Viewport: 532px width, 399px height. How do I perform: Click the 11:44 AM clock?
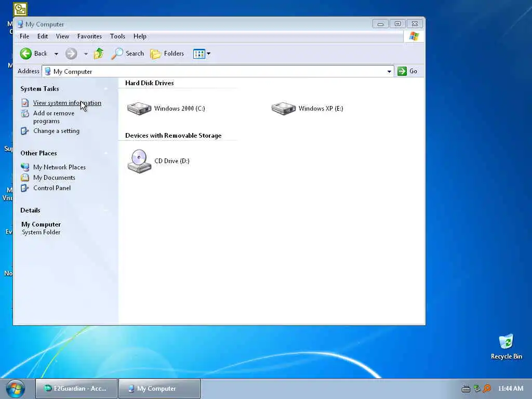coord(511,389)
